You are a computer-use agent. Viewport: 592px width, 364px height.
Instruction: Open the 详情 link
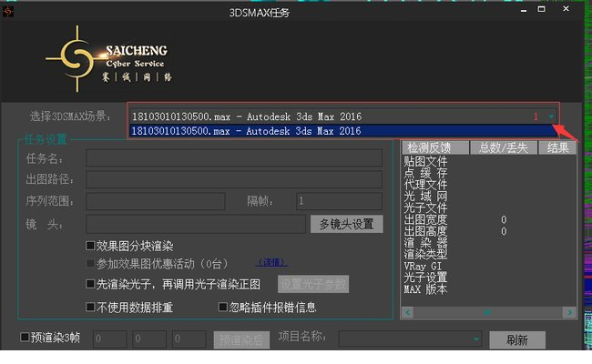[271, 262]
